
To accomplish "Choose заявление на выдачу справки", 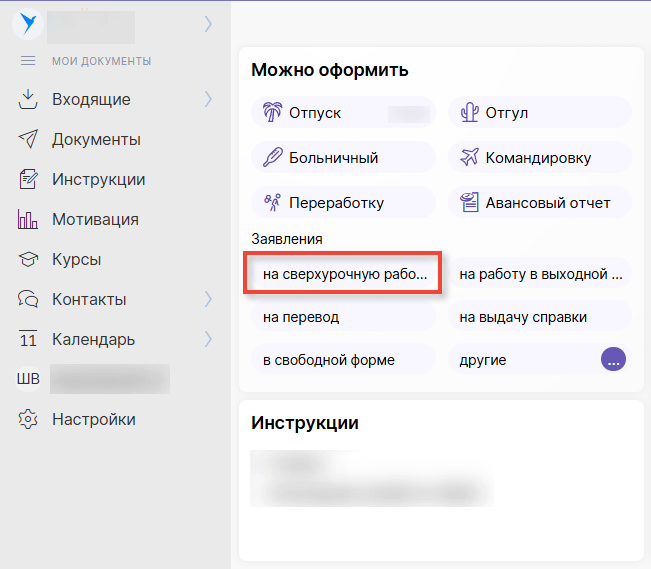I will [538, 317].
